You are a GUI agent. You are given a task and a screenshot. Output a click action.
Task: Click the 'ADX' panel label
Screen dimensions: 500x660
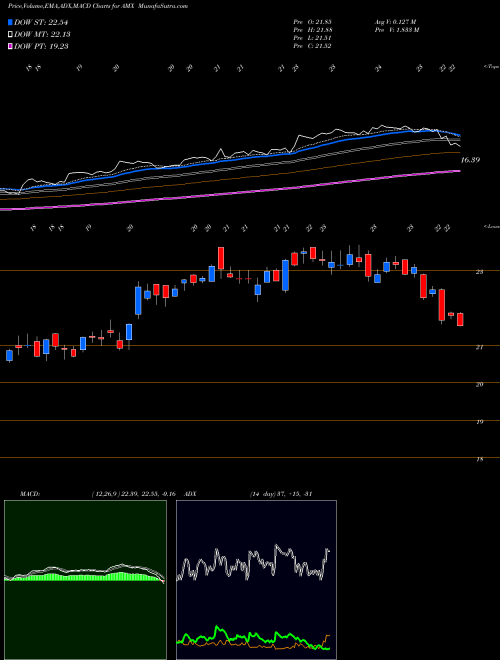pyautogui.click(x=191, y=494)
